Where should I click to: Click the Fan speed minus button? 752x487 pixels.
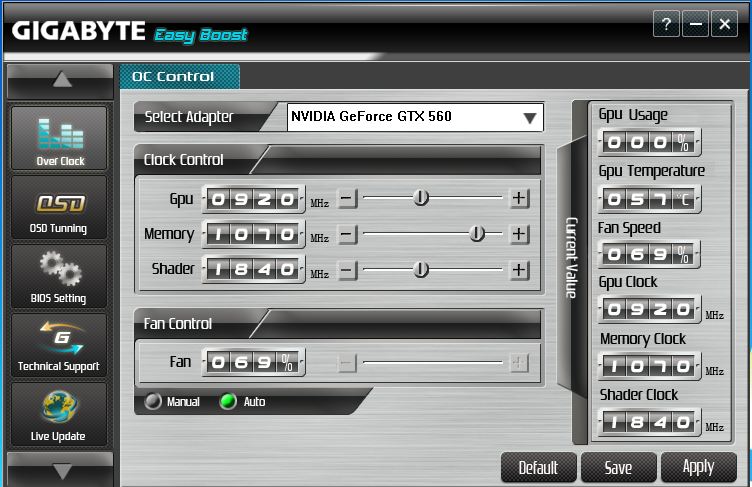click(347, 363)
